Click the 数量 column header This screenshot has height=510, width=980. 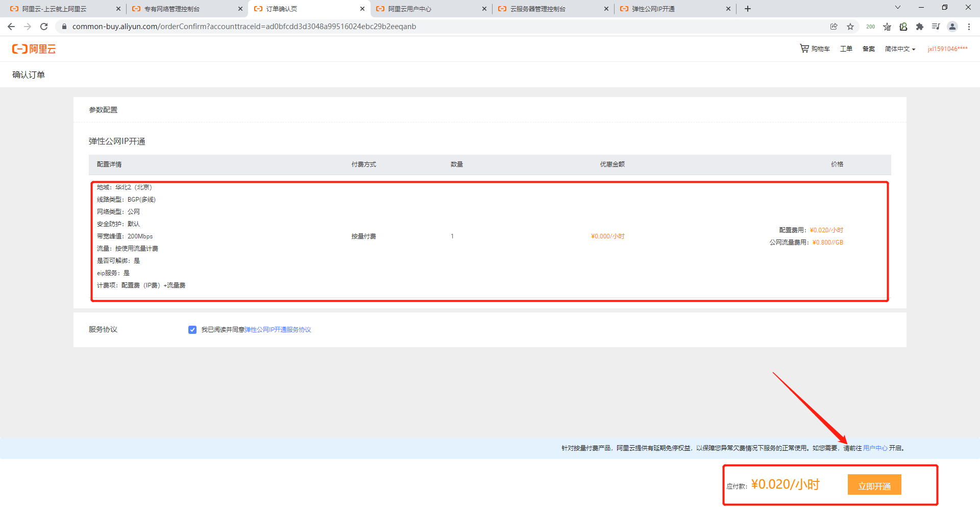[457, 164]
